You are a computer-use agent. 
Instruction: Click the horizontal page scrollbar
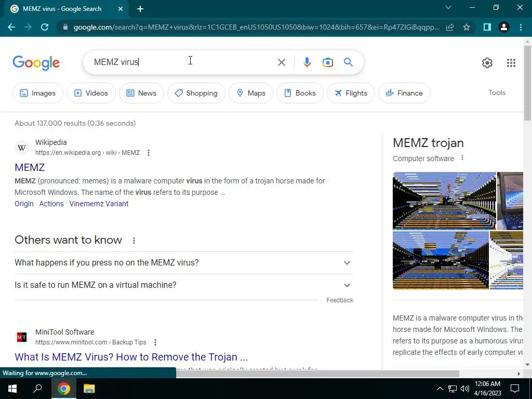317,374
